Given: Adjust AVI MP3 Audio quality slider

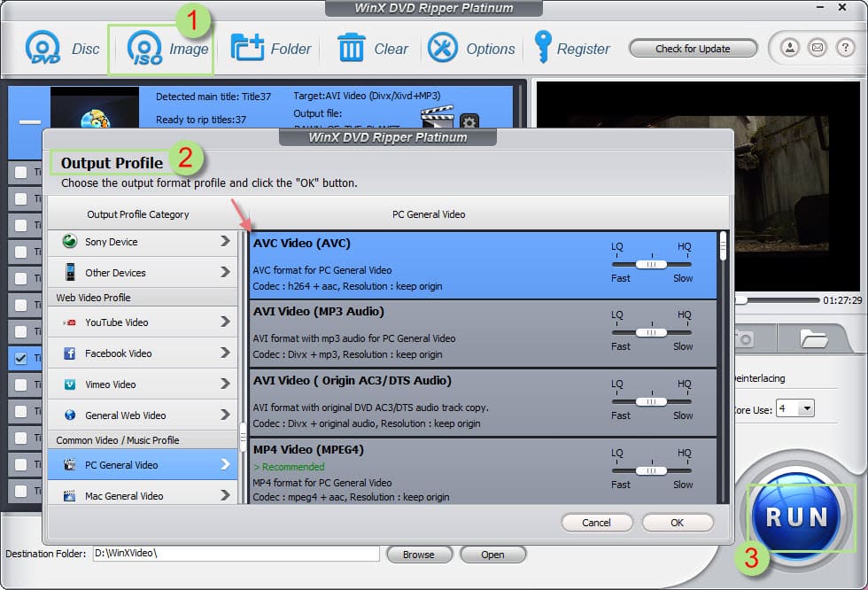Looking at the screenshot, I should (x=652, y=332).
